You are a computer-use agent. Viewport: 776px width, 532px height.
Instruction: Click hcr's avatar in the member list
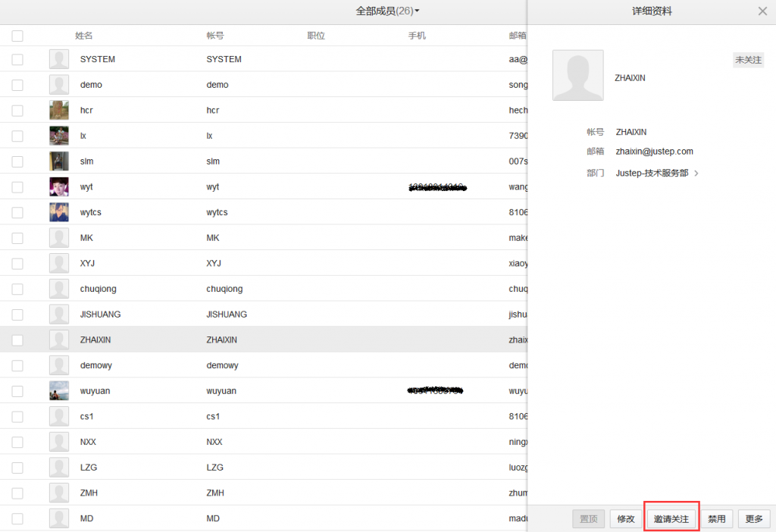(x=58, y=110)
